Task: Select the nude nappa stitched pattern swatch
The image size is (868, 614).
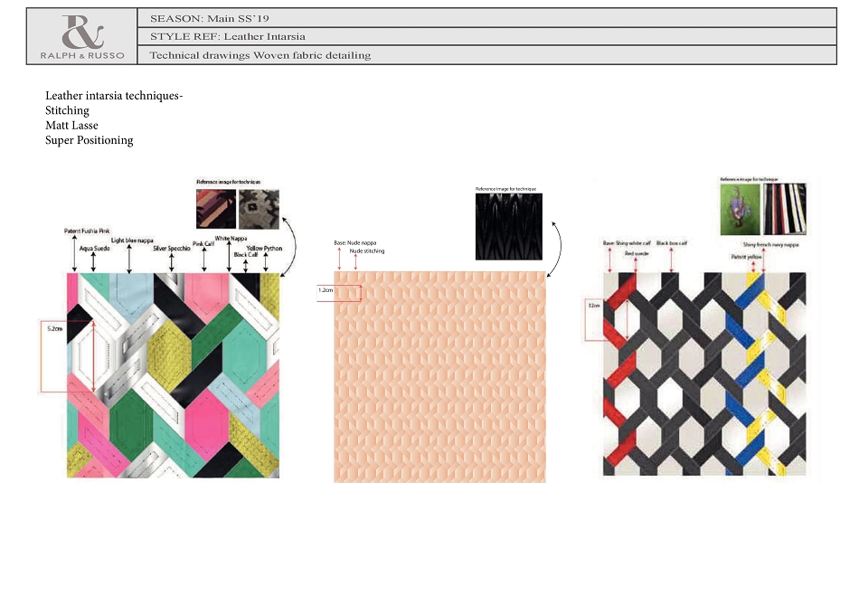Action: pos(439,376)
